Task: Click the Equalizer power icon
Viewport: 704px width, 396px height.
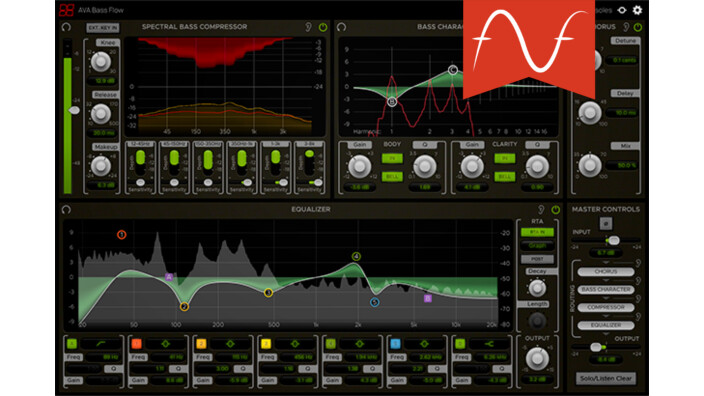Action: click(555, 210)
